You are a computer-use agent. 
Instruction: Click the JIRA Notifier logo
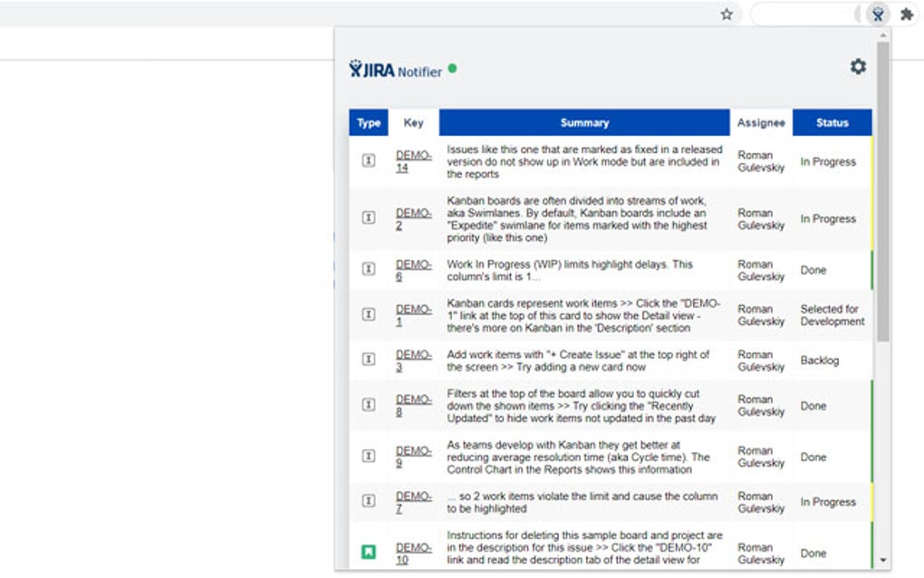coord(374,67)
